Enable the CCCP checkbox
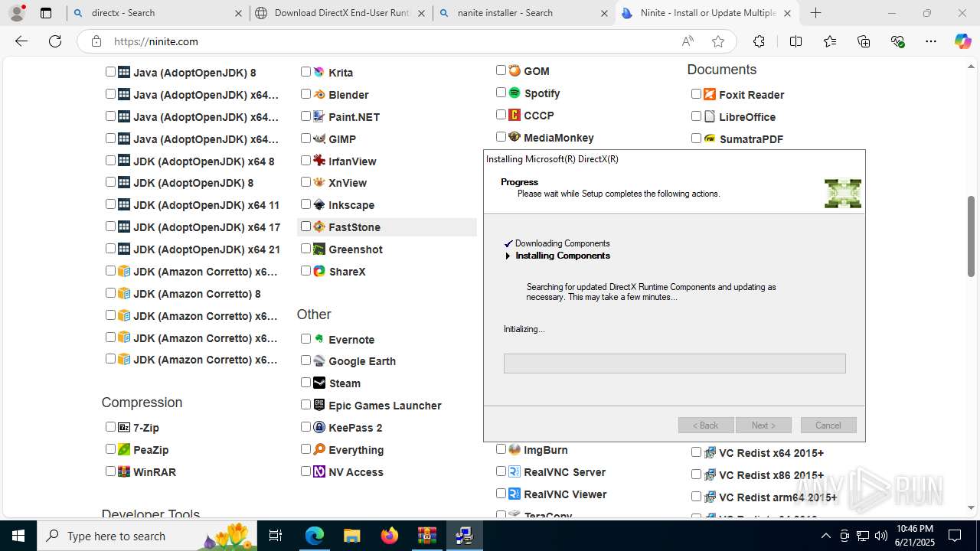Image resolution: width=980 pixels, height=551 pixels. click(x=501, y=115)
